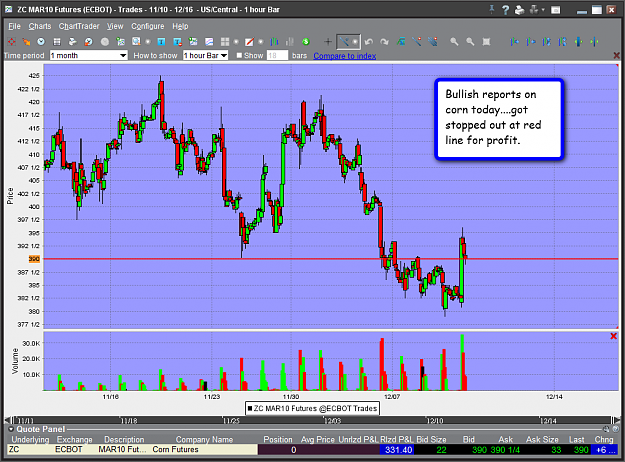Viewport: 625px width, 462px height.
Task: Click the second magnifying glass zoom icon
Action: coord(470,41)
